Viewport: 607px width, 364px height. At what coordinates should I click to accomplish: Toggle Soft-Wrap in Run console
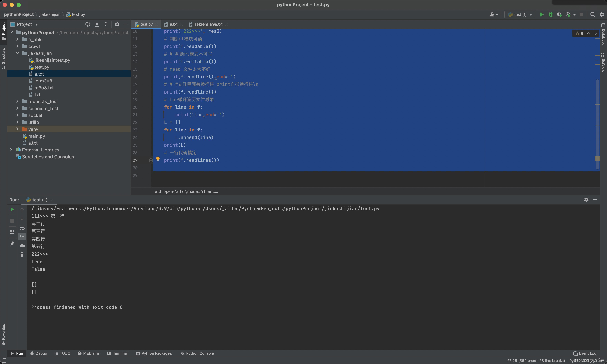[22, 228]
